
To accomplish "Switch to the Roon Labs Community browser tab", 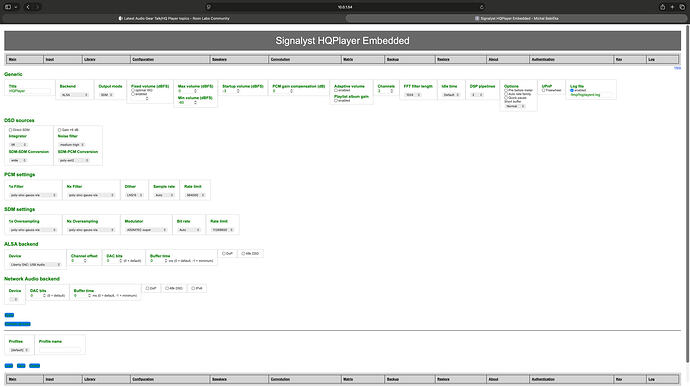I will coord(174,18).
